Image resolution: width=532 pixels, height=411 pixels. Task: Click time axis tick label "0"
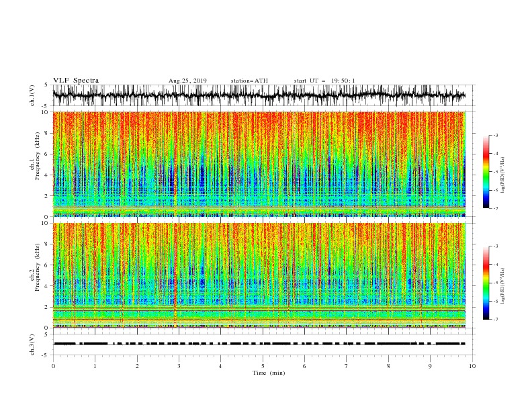(53, 366)
